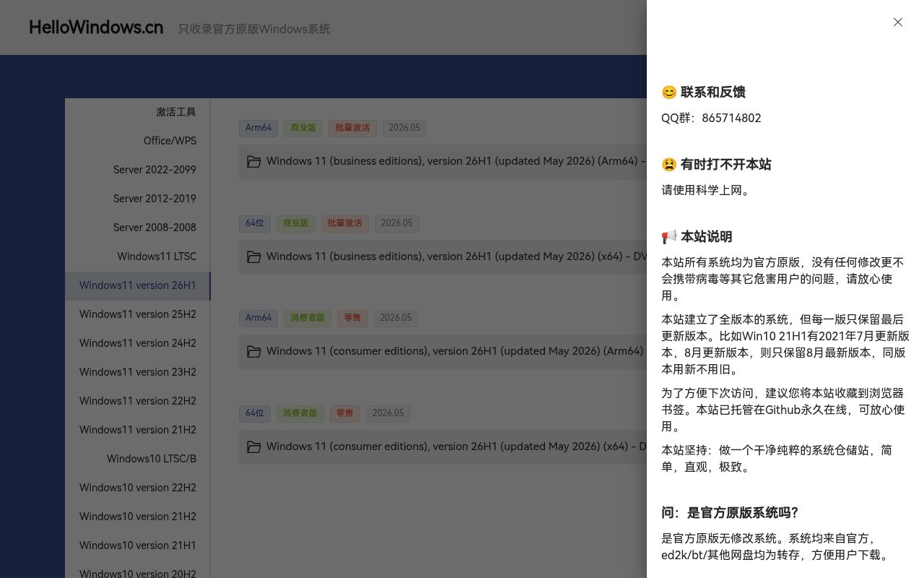This screenshot has width=924, height=578.
Task: Expand business editions 26H1 (x64) entry
Action: click(x=443, y=257)
